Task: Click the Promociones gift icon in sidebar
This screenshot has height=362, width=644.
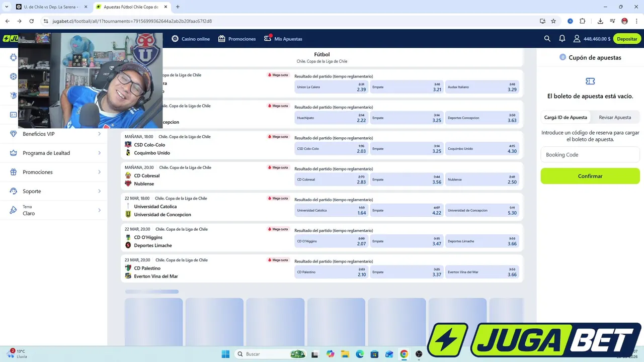Action: (x=14, y=172)
